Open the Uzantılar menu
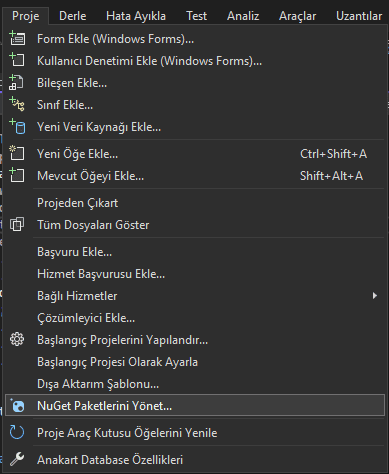The height and width of the screenshot is (474, 389). (359, 16)
